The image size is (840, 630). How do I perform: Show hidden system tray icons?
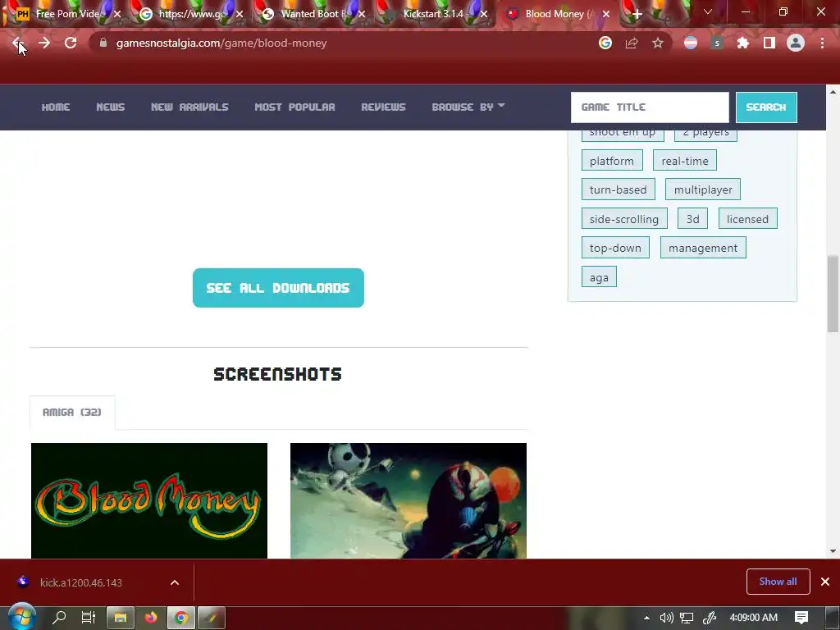click(x=646, y=618)
